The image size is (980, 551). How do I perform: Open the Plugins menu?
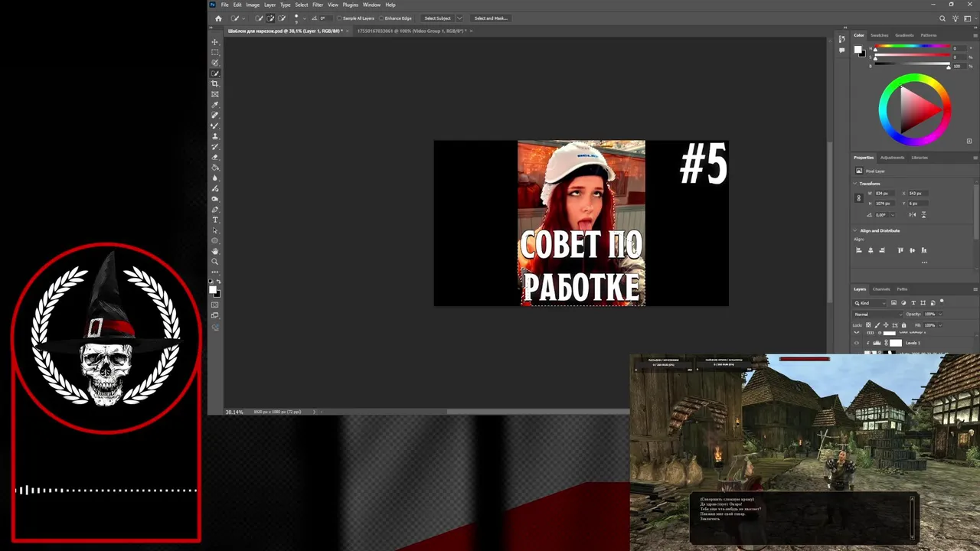coord(351,5)
